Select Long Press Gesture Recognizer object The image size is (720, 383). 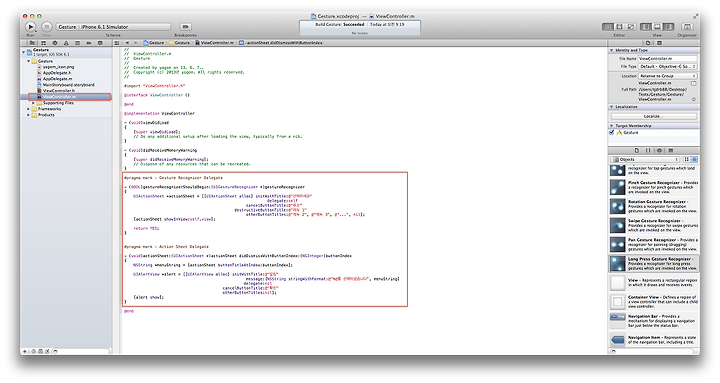click(x=654, y=264)
